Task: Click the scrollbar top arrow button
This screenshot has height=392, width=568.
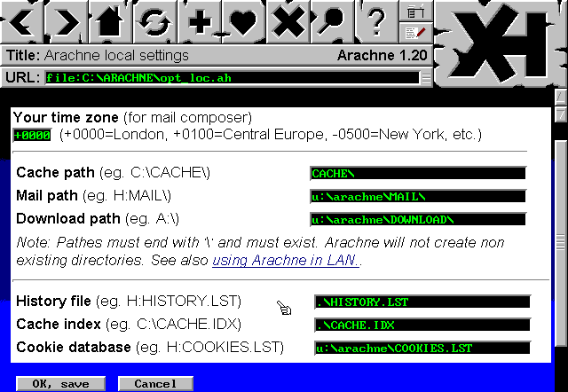Action: pos(561,97)
